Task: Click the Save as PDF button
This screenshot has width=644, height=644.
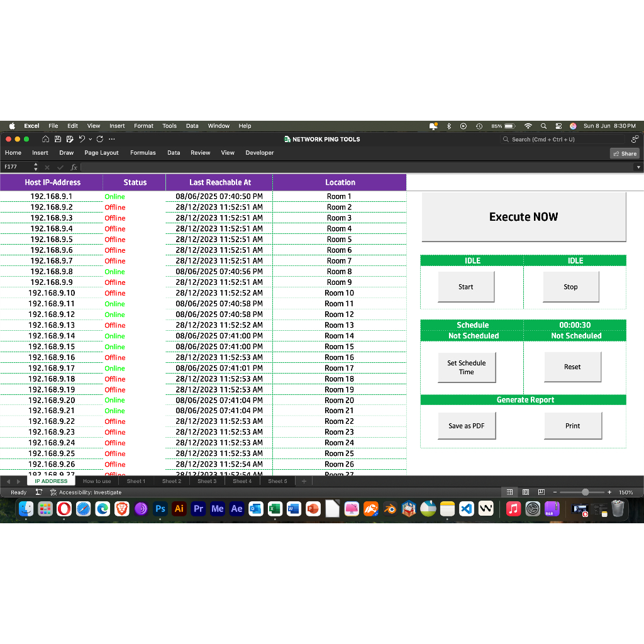Action: (x=467, y=426)
